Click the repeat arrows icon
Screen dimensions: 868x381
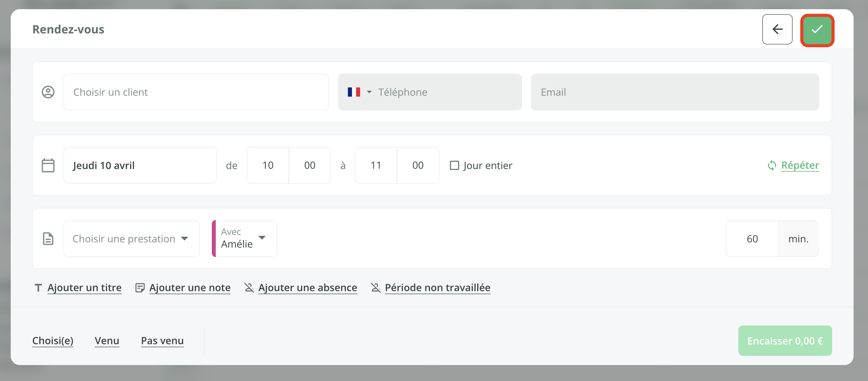pos(772,165)
